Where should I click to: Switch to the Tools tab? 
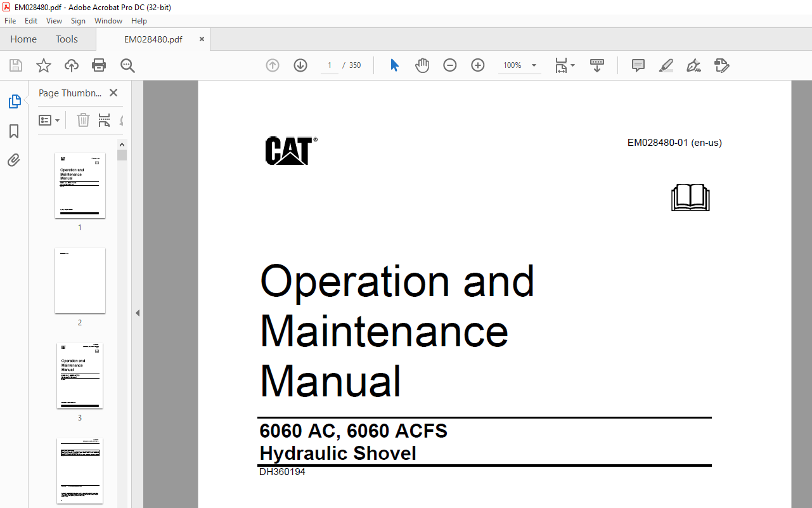pos(67,39)
